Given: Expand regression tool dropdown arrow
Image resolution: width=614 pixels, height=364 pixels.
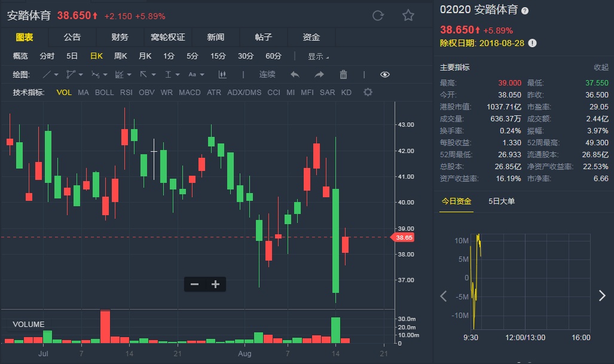Looking at the screenshot, I should click(129, 75).
